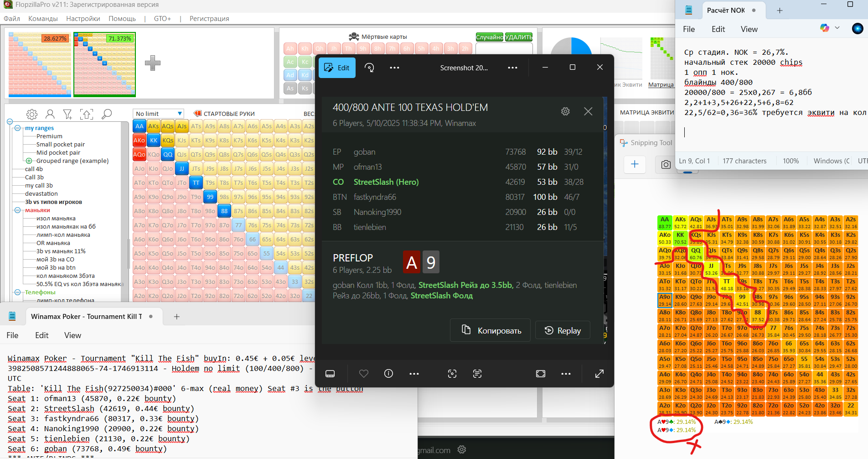This screenshot has width=868, height=459.
Task: Open the Матрица link below the matrix thumbnail
Action: pos(661,85)
